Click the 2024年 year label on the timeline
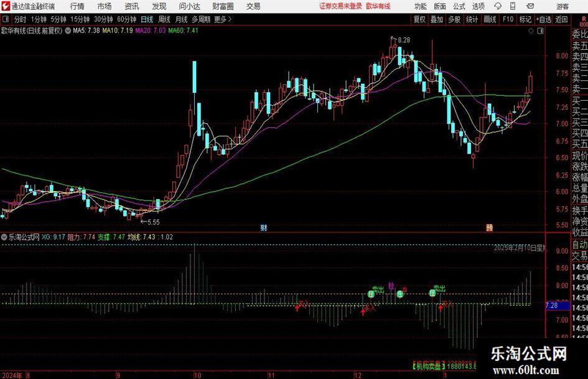The width and height of the screenshot is (588, 379). [12, 375]
